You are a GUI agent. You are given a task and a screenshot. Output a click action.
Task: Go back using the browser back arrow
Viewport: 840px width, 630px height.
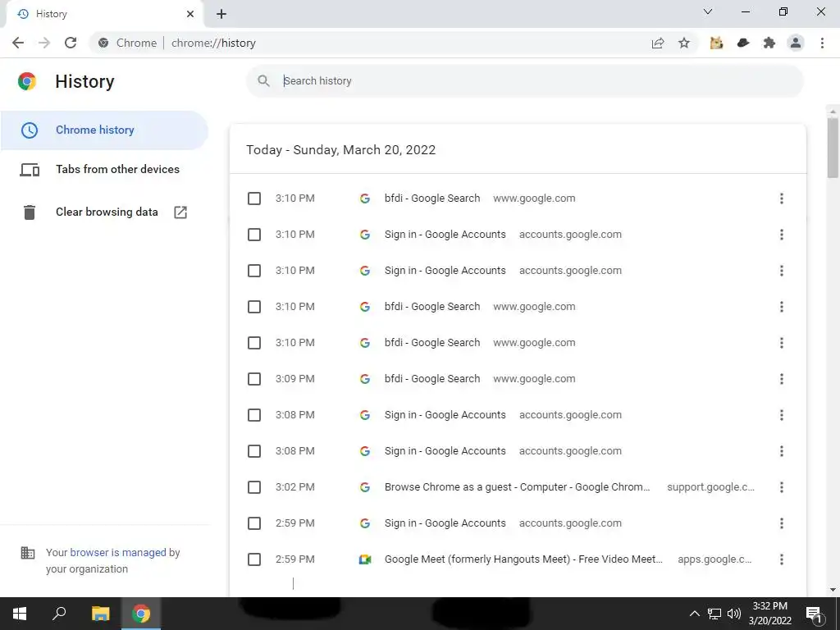point(18,43)
